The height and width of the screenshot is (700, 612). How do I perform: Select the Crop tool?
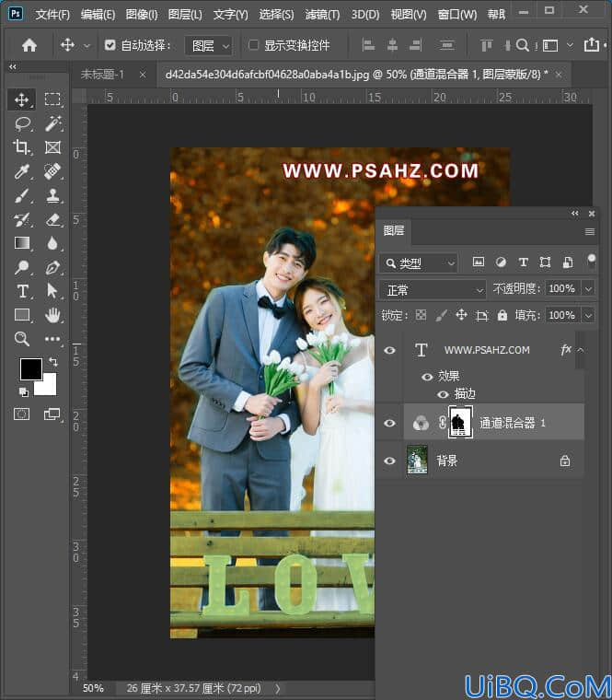pyautogui.click(x=21, y=147)
